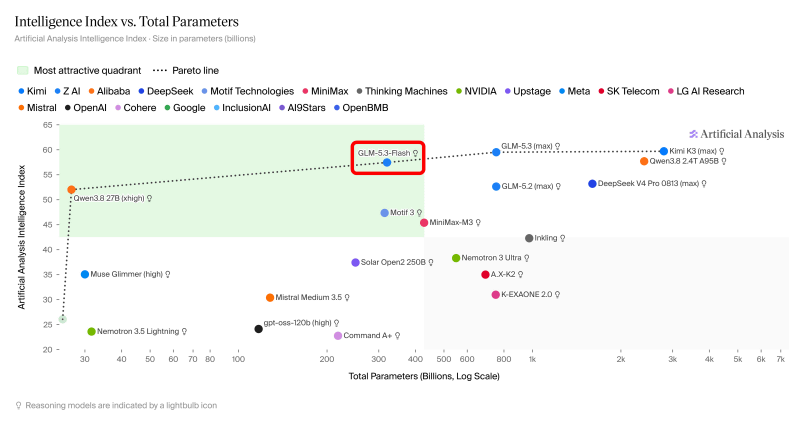
Task: Click the DeepSeek V4 Pro 0813 dot
Action: [x=592, y=184]
